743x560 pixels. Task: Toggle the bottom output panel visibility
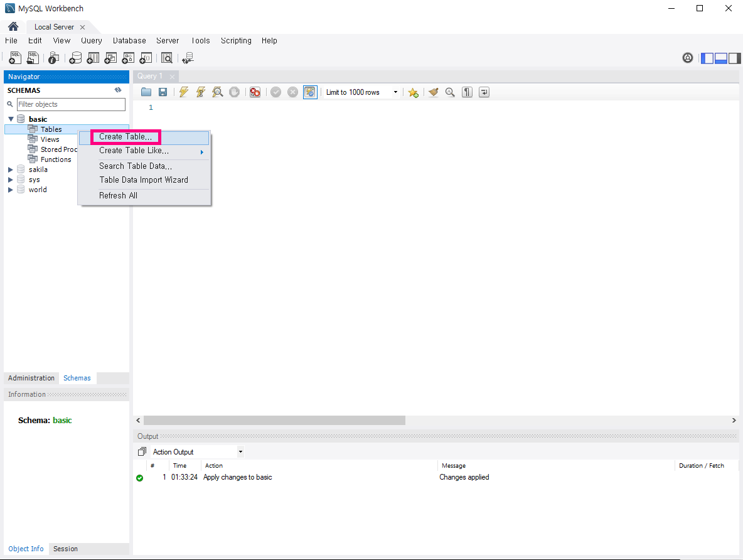click(721, 58)
